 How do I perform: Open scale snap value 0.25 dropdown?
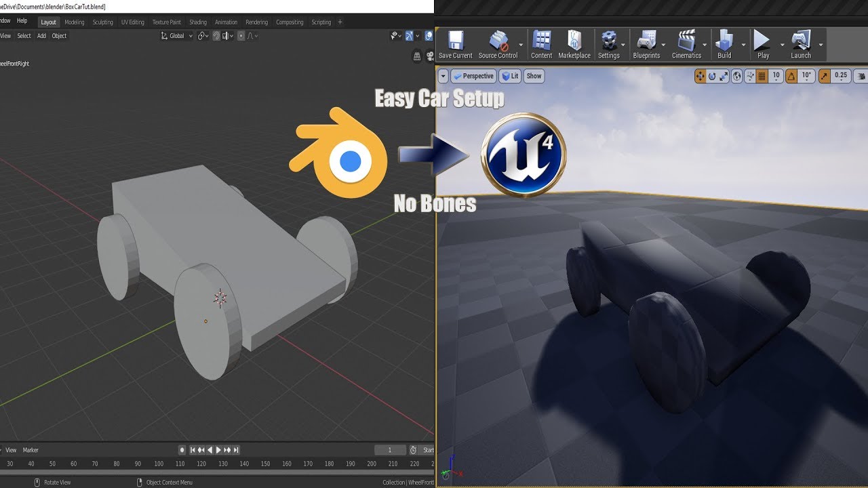(841, 76)
